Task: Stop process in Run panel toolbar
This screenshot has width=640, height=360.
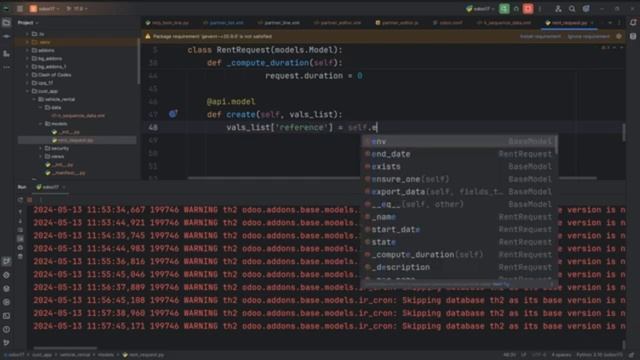Action: click(x=29, y=200)
